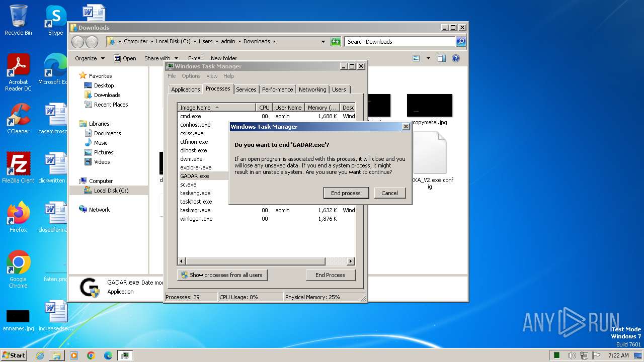The width and height of the screenshot is (644, 362).
Task: Select ctfmon.exe process row
Action: [x=204, y=142]
